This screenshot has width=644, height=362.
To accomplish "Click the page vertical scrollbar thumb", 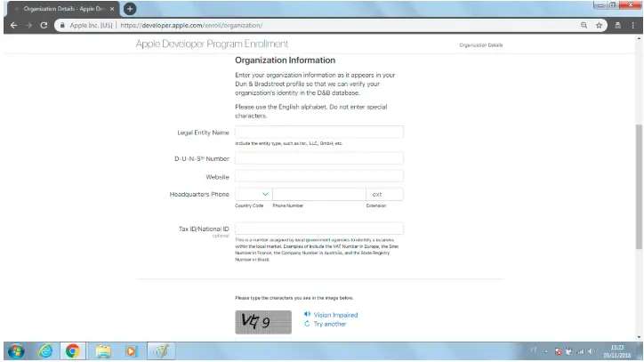I will tap(639, 187).
